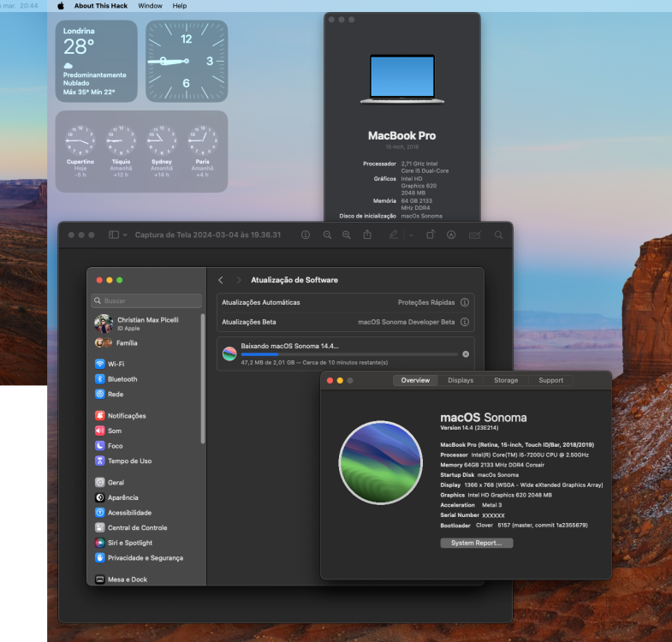Click the Atualizações Automáticas row
672x642 pixels.
(x=346, y=302)
